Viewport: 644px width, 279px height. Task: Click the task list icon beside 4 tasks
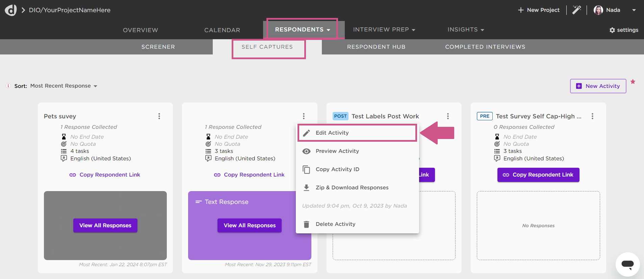click(64, 151)
